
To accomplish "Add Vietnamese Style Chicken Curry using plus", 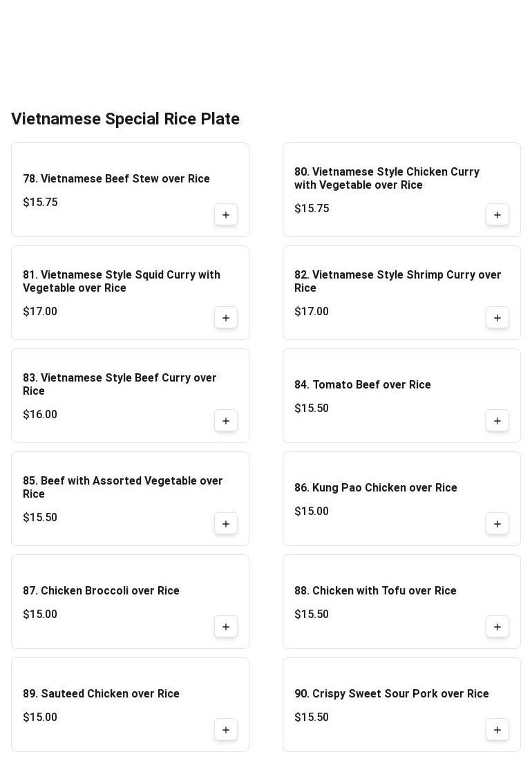I will pyautogui.click(x=497, y=215).
